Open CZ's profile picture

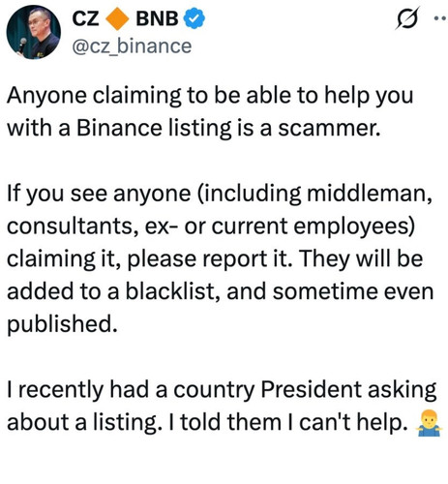coord(34,32)
